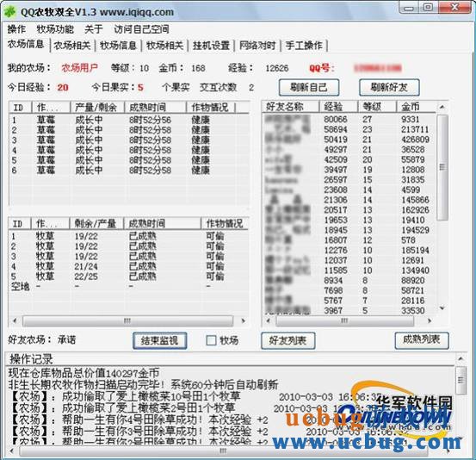The height and width of the screenshot is (460, 476).
Task: Click the friend list vertical scrollbar thumb
Action: pyautogui.click(x=442, y=167)
